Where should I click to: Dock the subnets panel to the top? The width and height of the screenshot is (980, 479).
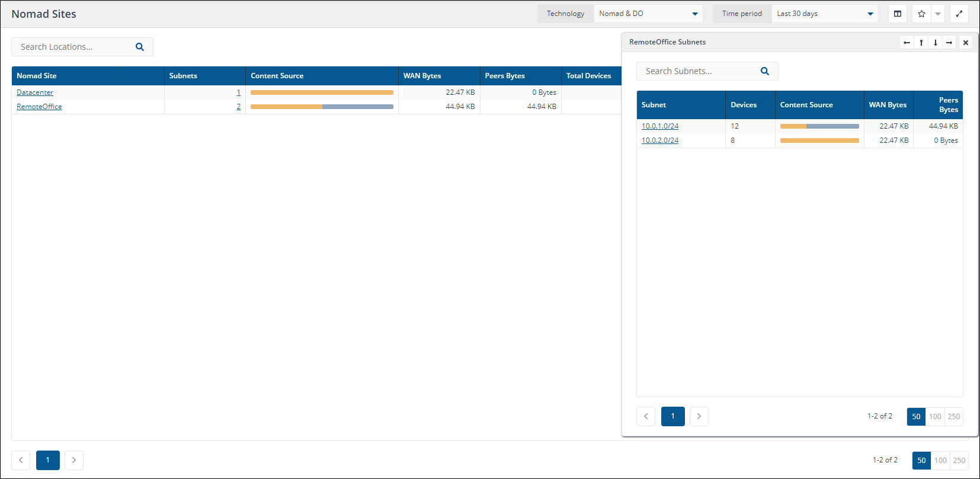click(x=921, y=43)
